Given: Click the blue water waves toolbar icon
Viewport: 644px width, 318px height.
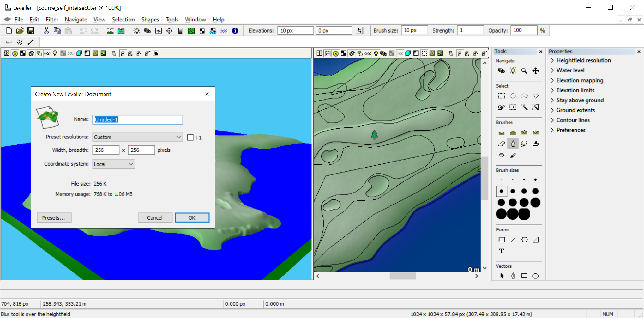Looking at the screenshot, I should point(224,31).
